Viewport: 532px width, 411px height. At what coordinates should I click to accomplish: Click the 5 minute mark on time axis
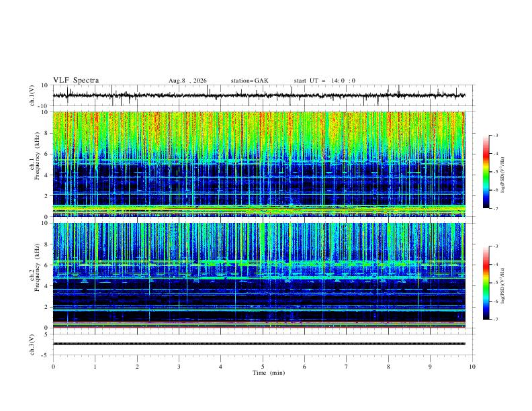click(263, 367)
